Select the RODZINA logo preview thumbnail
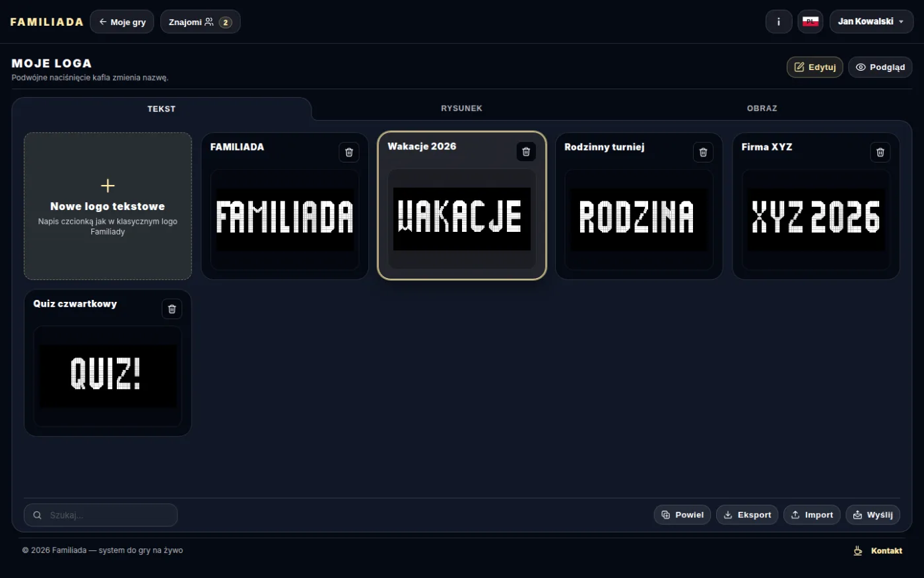This screenshot has height=578, width=924. (x=639, y=219)
